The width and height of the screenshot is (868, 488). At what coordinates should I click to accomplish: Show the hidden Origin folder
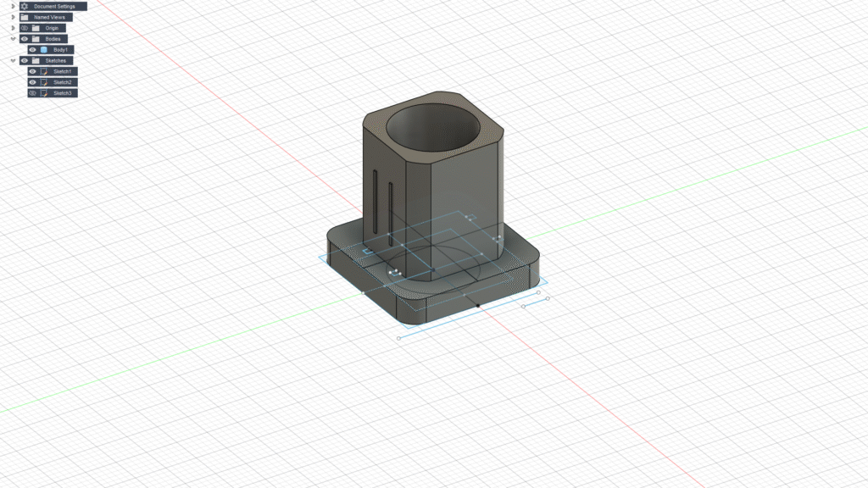(25, 28)
